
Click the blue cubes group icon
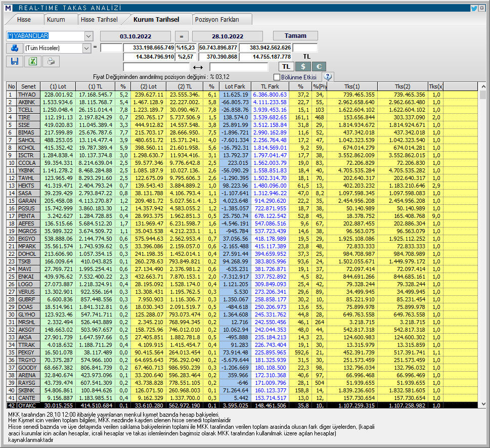coord(14,48)
